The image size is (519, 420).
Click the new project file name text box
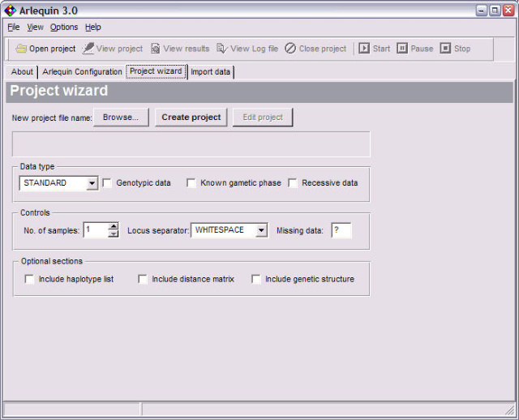(x=191, y=144)
